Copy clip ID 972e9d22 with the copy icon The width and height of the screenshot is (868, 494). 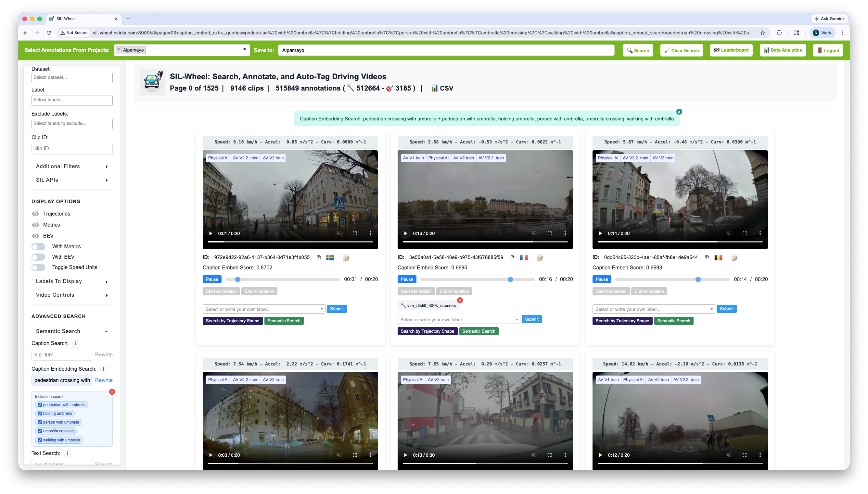tap(319, 257)
